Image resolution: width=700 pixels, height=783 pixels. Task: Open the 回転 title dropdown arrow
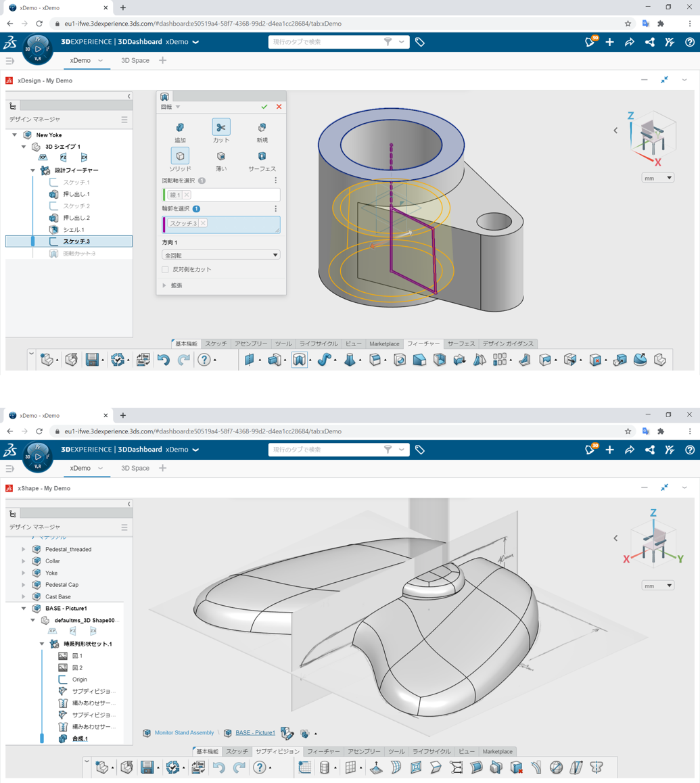click(x=178, y=107)
